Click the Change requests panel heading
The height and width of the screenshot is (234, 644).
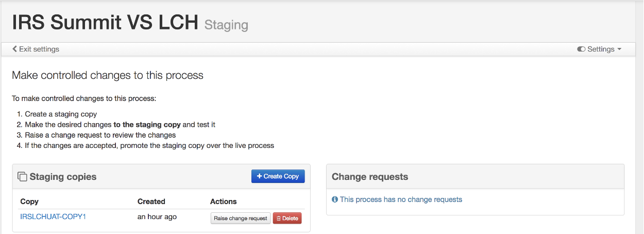point(370,177)
